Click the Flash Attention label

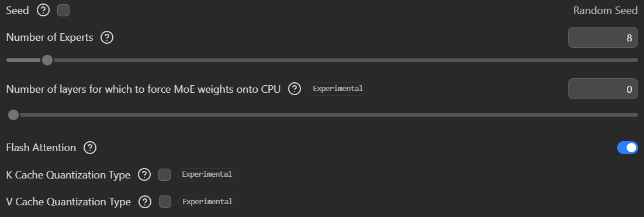(41, 148)
